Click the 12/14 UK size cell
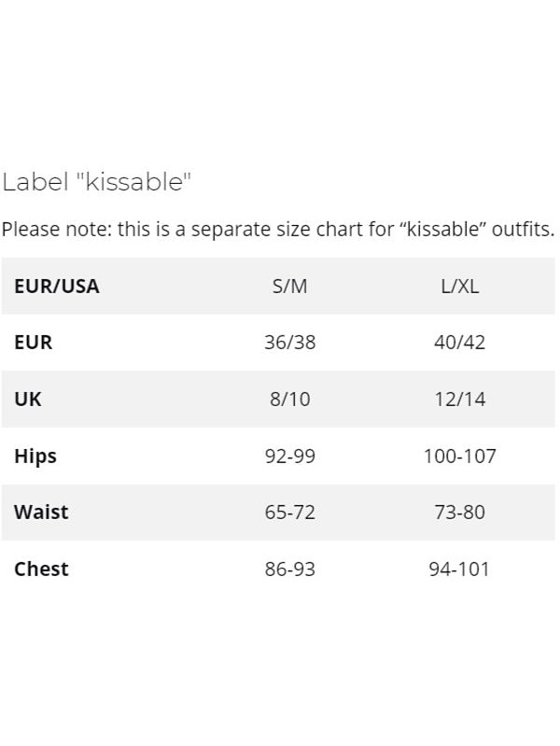The height and width of the screenshot is (746, 560). pyautogui.click(x=459, y=400)
